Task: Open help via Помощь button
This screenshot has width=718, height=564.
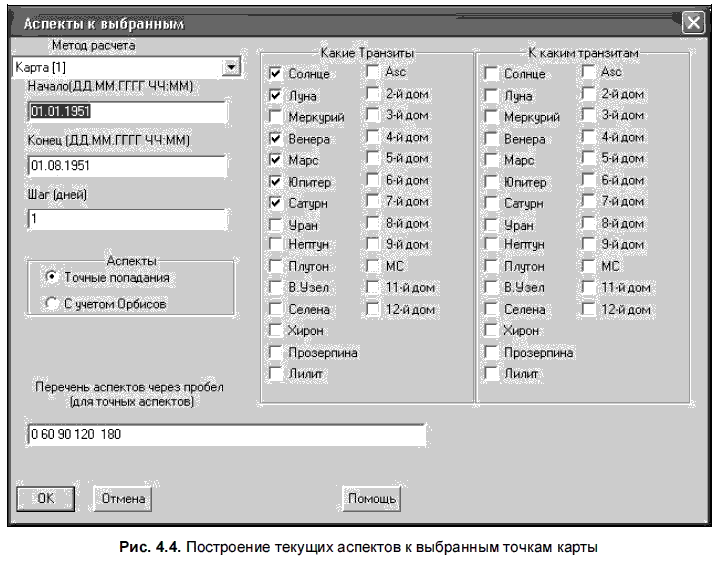Action: [371, 499]
